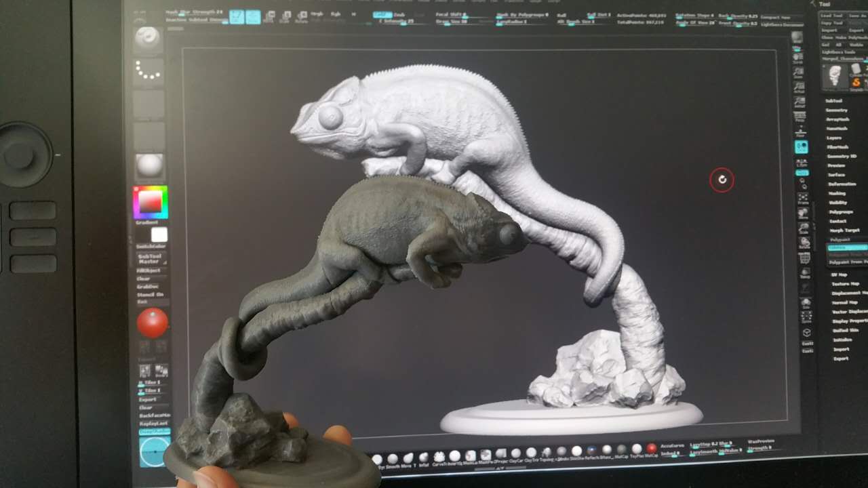Select the ToyPlastic material in bottom shelf
868x488 pixels.
[636, 449]
